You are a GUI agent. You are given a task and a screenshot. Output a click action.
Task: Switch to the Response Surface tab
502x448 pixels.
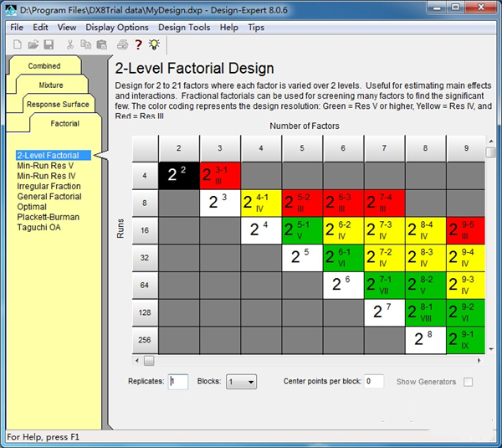pos(55,105)
